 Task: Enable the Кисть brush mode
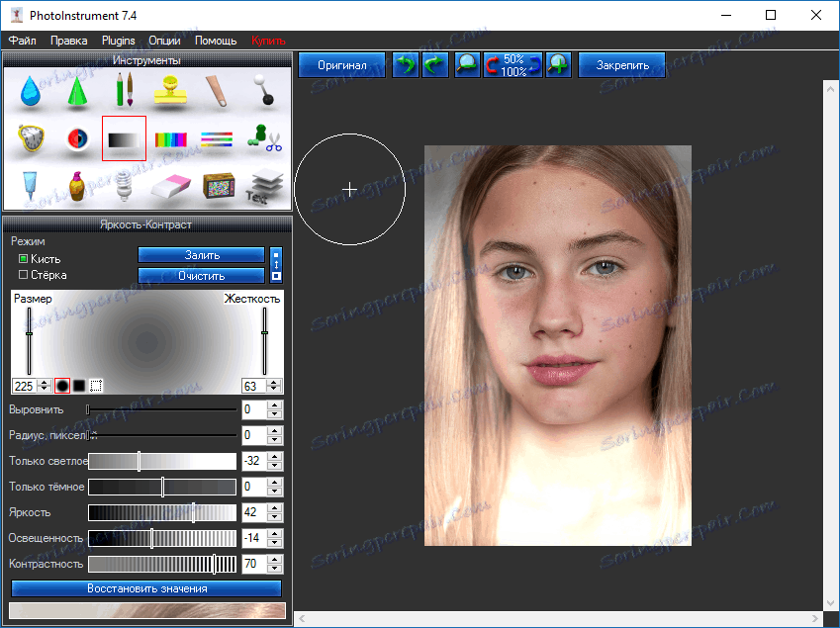click(x=24, y=259)
